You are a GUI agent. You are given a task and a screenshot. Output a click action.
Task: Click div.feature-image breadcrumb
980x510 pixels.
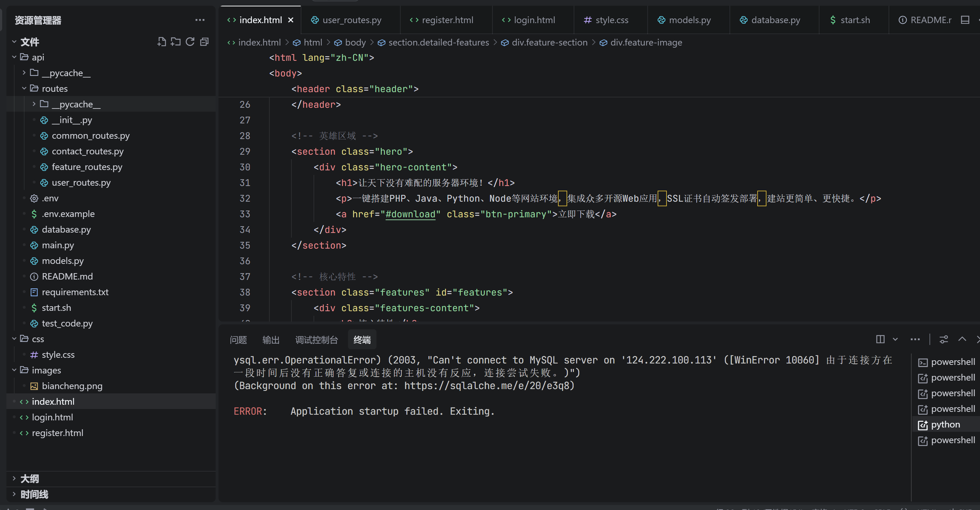click(x=641, y=42)
